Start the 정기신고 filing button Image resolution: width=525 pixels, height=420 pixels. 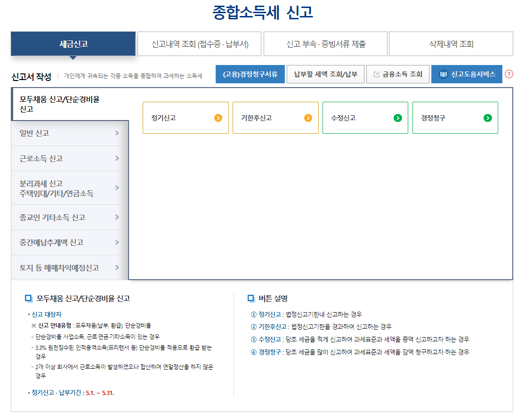[x=186, y=118]
